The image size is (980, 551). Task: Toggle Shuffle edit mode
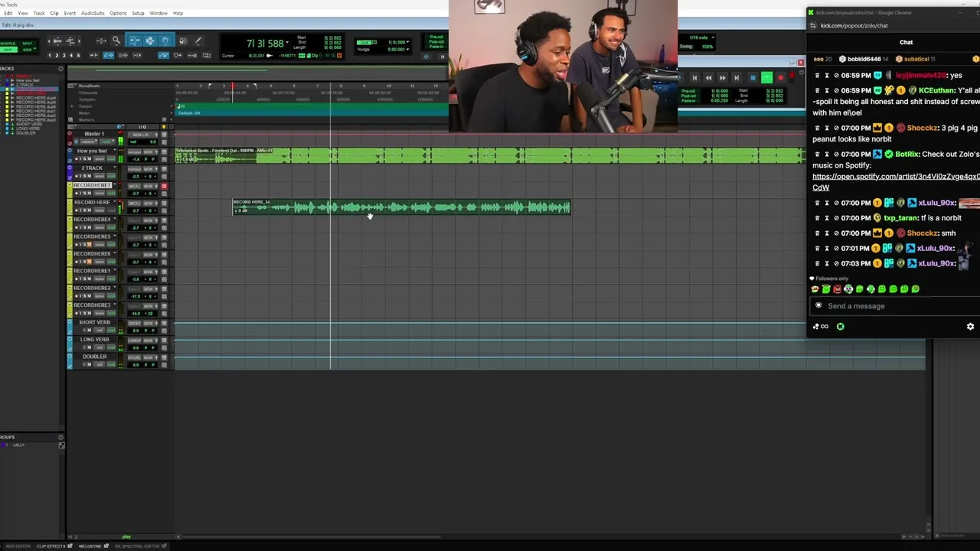[x=7, y=43]
